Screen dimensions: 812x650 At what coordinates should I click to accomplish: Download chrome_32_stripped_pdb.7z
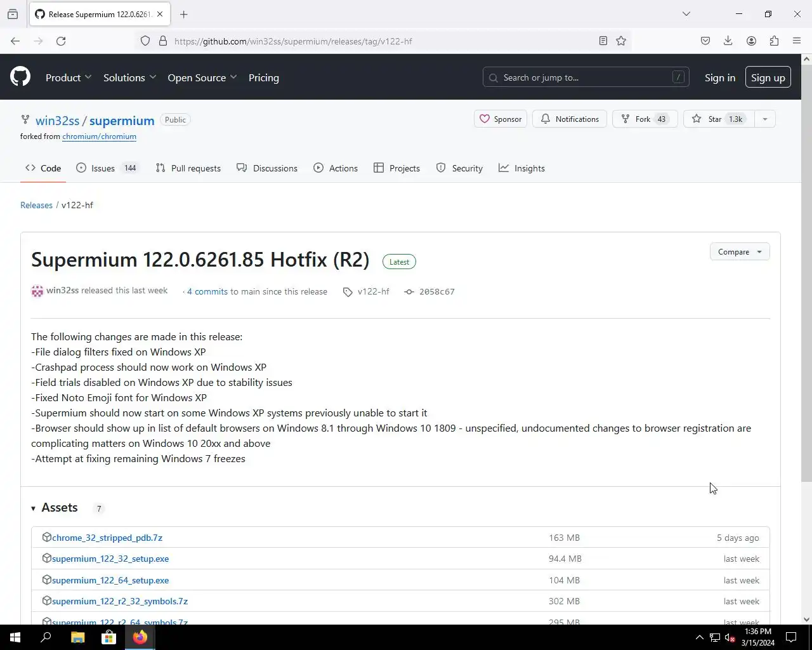pyautogui.click(x=107, y=538)
